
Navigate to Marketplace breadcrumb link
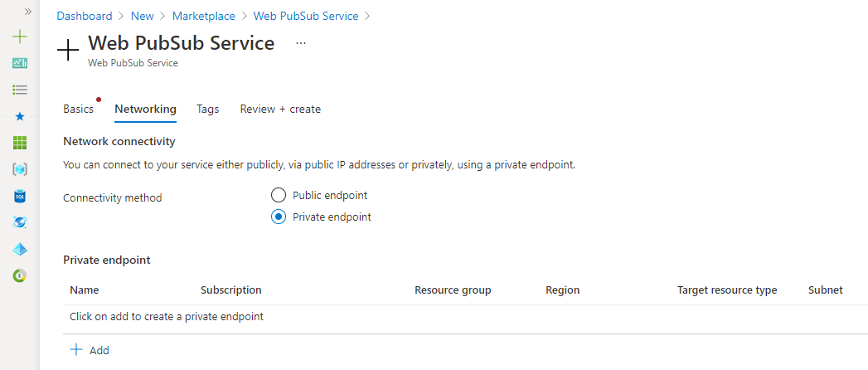(204, 16)
